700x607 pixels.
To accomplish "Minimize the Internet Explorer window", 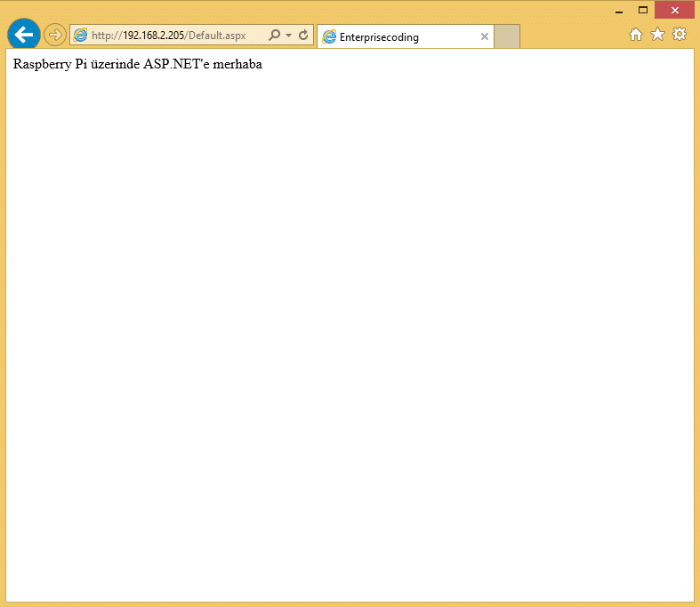I will click(x=619, y=11).
